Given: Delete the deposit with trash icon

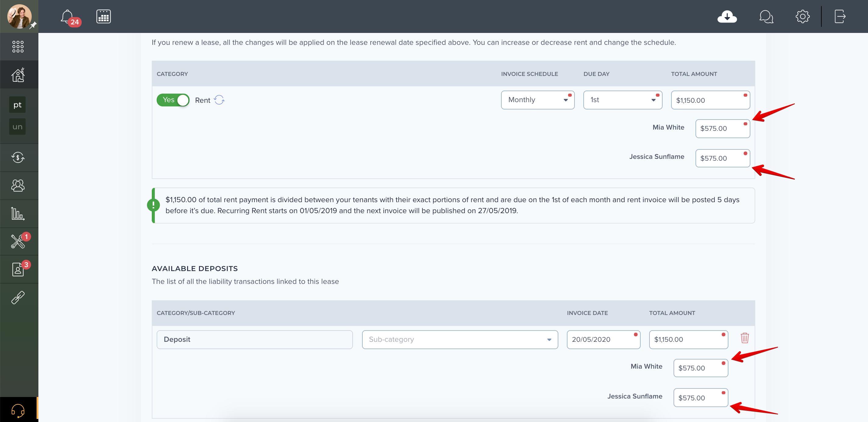Looking at the screenshot, I should 745,338.
